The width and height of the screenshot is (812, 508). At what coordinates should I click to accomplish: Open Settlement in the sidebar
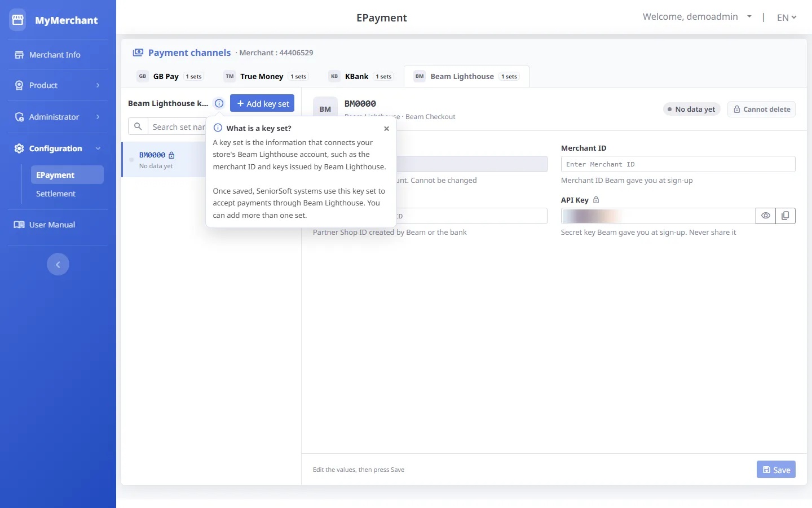coord(56,194)
